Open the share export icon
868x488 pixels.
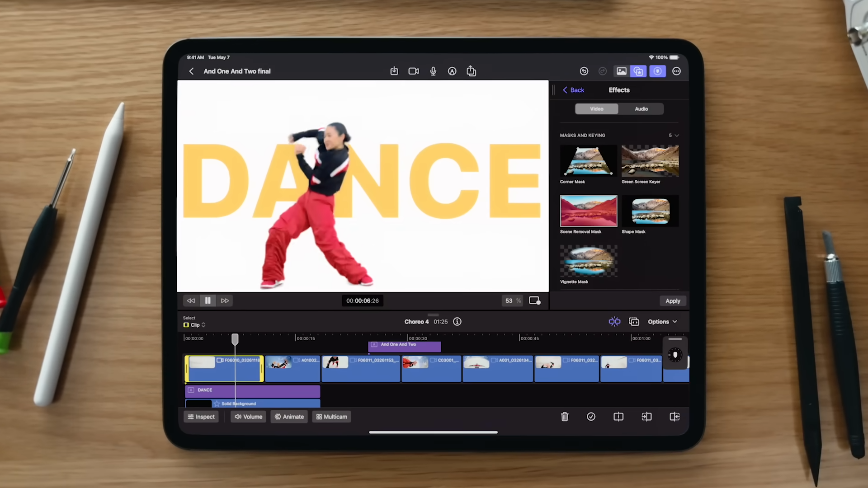click(x=471, y=71)
